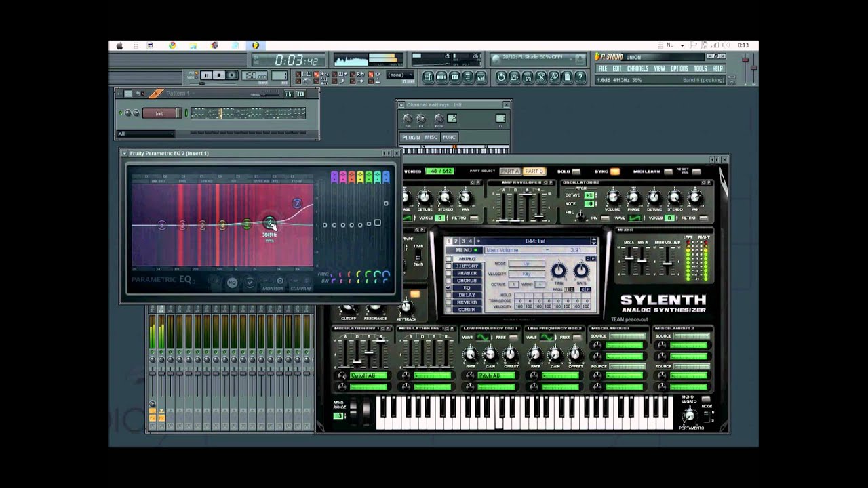Select EQ band 2 token on graph
The width and height of the screenshot is (868, 488).
click(183, 225)
